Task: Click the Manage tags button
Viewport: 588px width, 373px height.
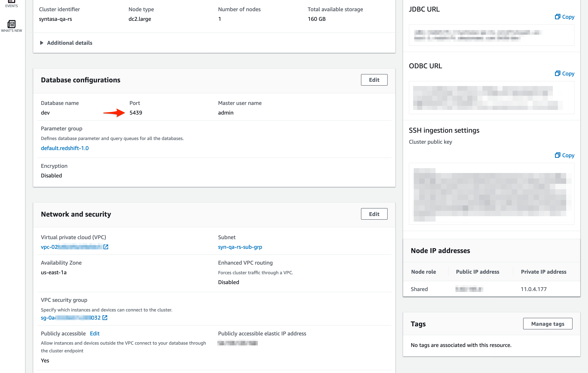Action: pos(547,324)
